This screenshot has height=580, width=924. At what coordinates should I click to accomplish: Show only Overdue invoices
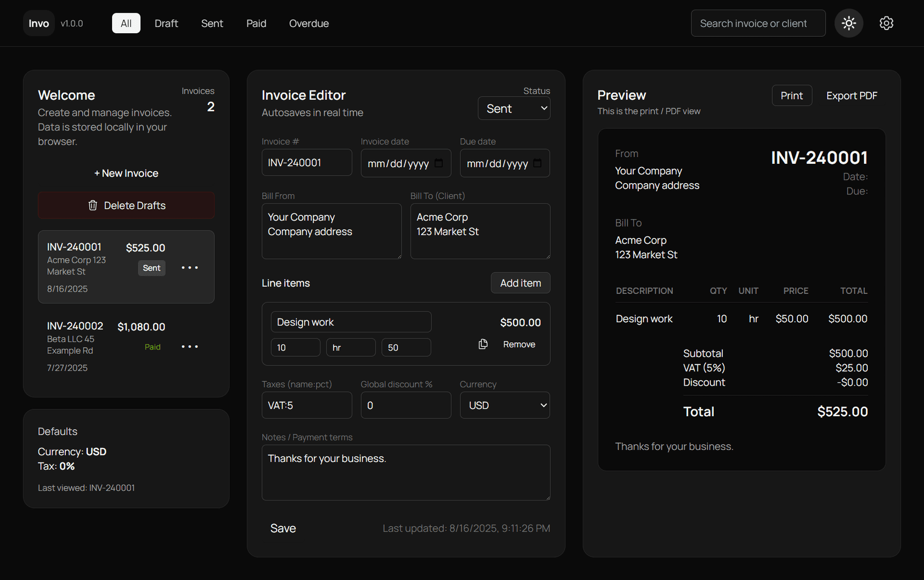point(309,23)
